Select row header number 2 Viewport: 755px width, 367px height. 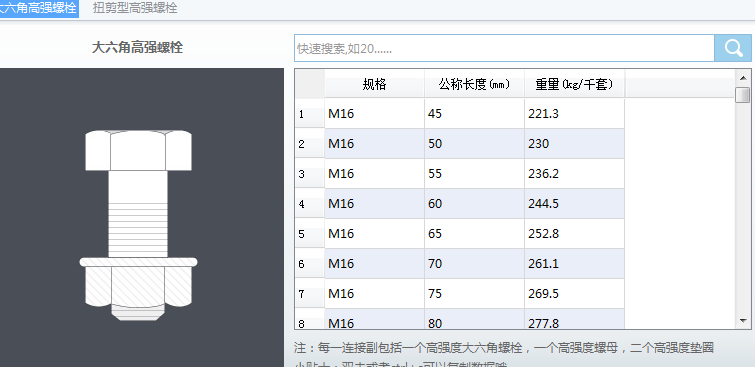click(310, 144)
